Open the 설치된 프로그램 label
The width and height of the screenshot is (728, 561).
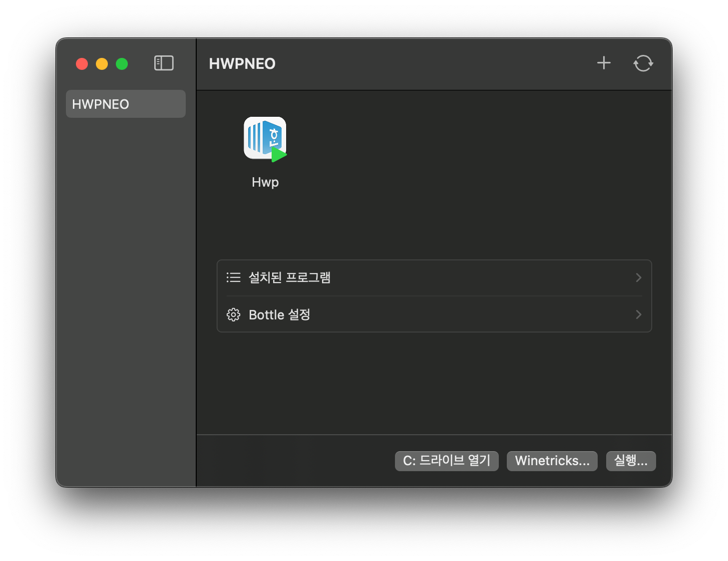point(290,278)
